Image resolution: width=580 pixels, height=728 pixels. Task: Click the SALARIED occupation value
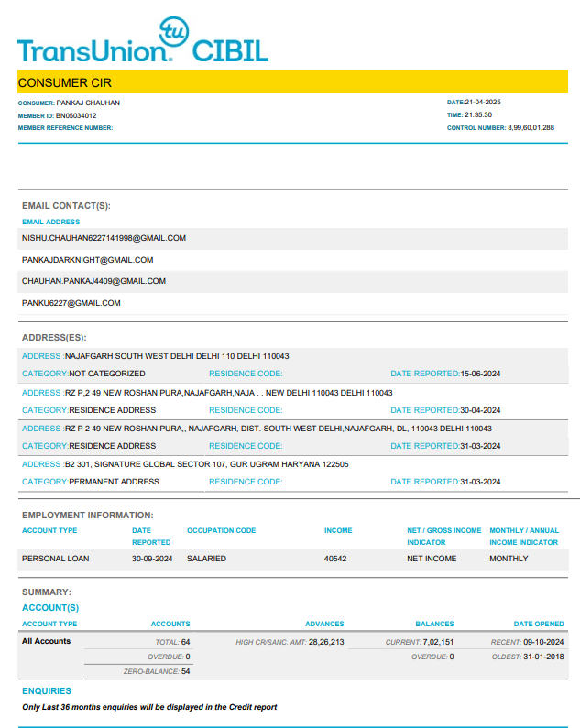coord(206,559)
